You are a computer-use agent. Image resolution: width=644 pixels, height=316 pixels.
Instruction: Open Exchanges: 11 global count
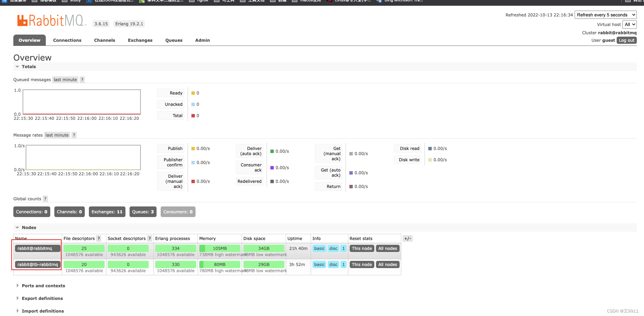pyautogui.click(x=107, y=212)
